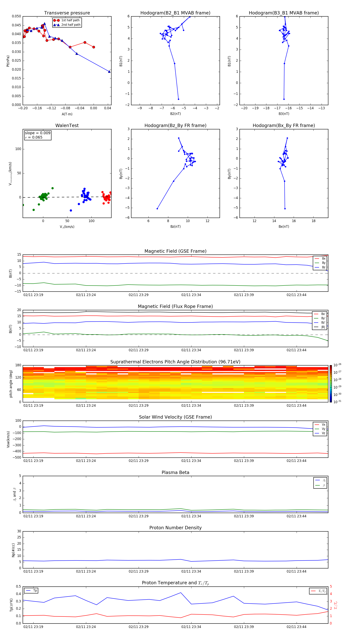This screenshot has height=644, width=351.
Task: Click the Te/Tp legend entry
Action: 318,591
